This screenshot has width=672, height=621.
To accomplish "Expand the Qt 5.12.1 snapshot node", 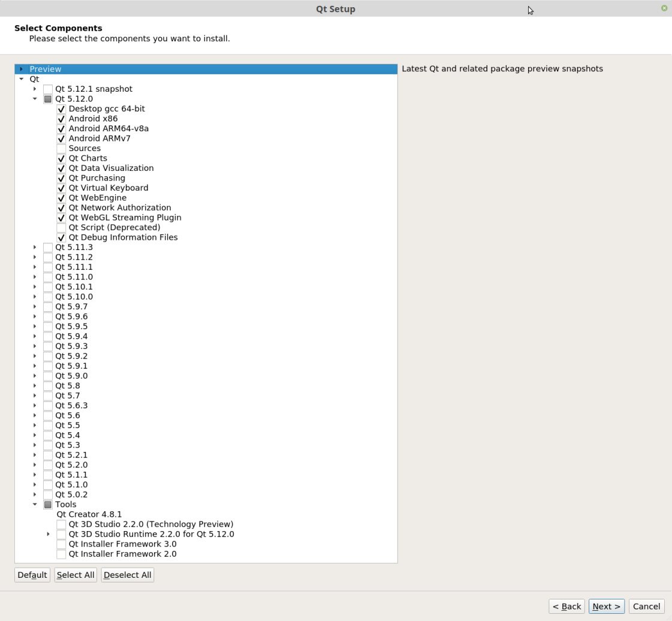I will point(35,89).
